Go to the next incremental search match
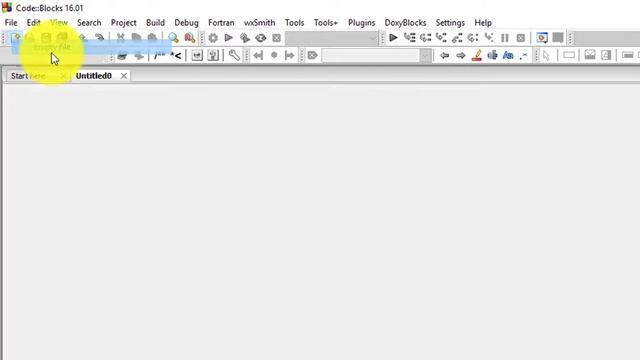 click(x=460, y=55)
